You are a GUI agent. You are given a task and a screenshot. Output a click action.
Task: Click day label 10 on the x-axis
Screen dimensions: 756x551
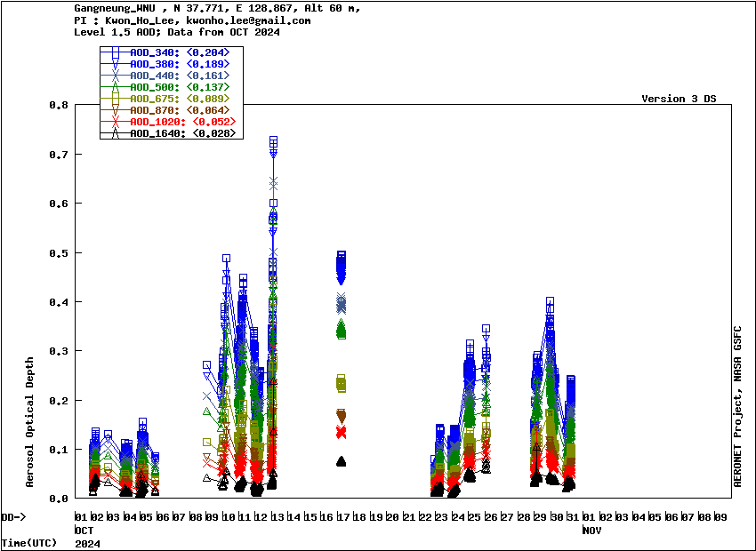(x=229, y=517)
